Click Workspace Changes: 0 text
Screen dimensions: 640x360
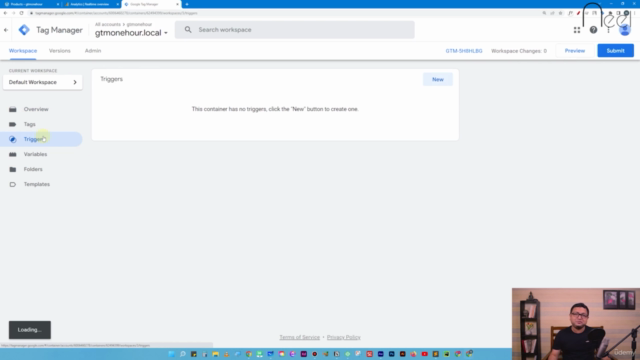tap(519, 51)
